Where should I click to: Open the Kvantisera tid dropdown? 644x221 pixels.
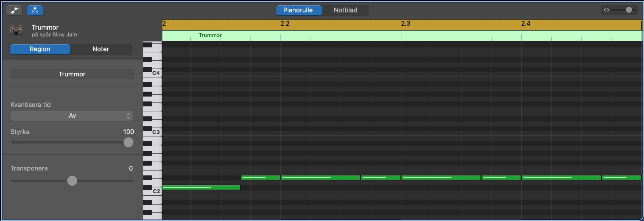coord(72,116)
